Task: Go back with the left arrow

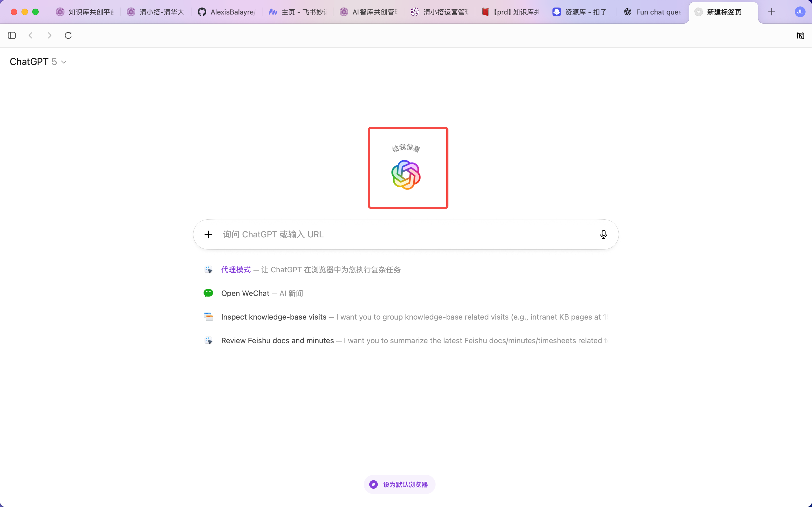Action: pyautogui.click(x=31, y=35)
